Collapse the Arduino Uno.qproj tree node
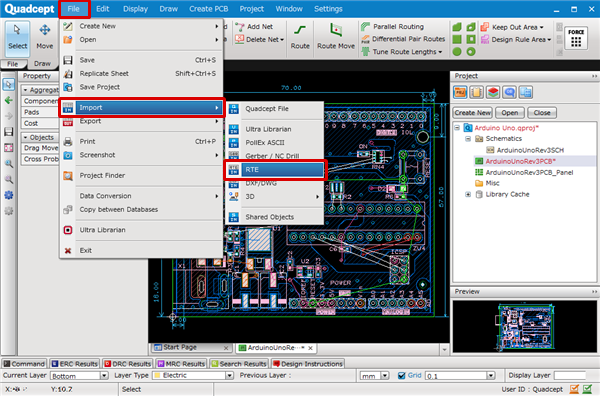600x396 pixels. click(x=457, y=127)
